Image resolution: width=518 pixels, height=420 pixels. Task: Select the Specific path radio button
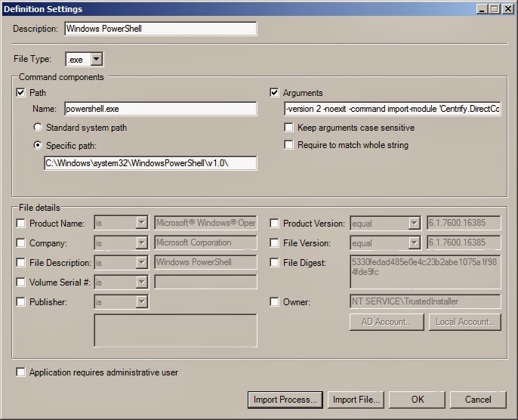pos(38,145)
